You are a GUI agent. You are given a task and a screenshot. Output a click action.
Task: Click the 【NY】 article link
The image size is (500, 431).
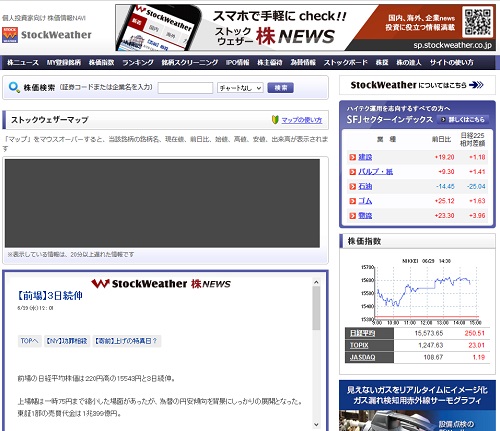(x=67, y=341)
